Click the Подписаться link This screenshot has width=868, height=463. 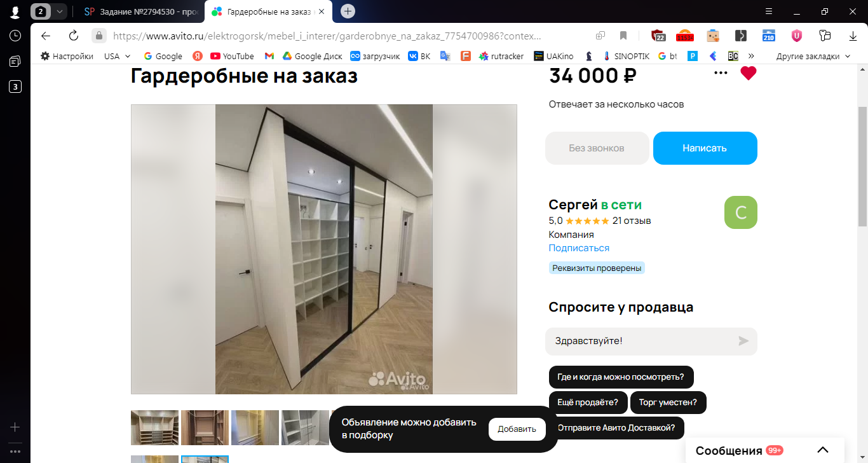(579, 248)
